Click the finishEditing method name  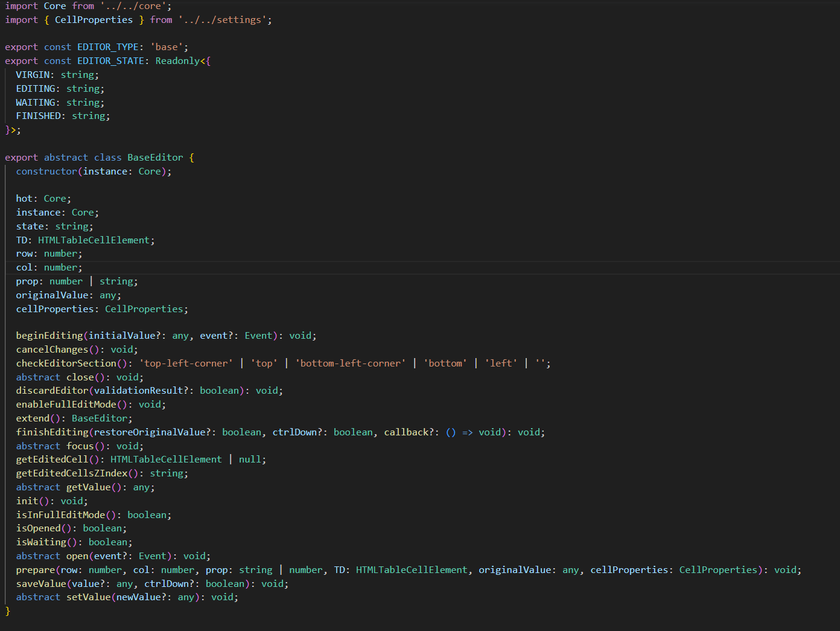(52, 432)
